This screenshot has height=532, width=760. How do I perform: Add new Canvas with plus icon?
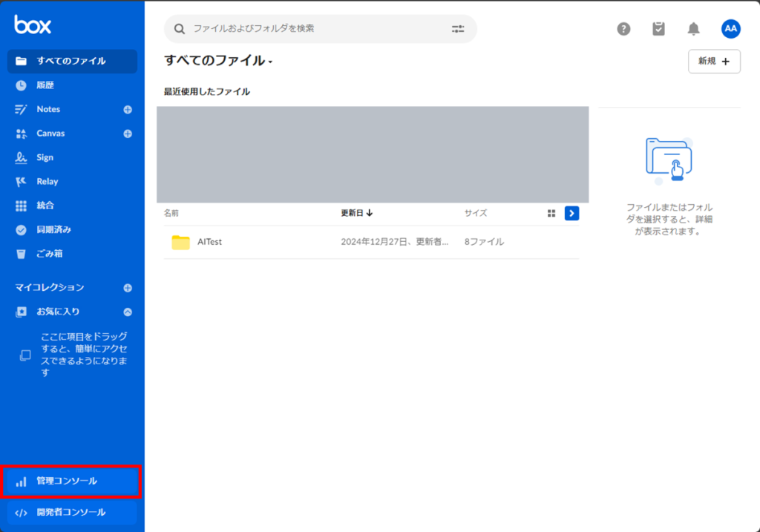[128, 134]
